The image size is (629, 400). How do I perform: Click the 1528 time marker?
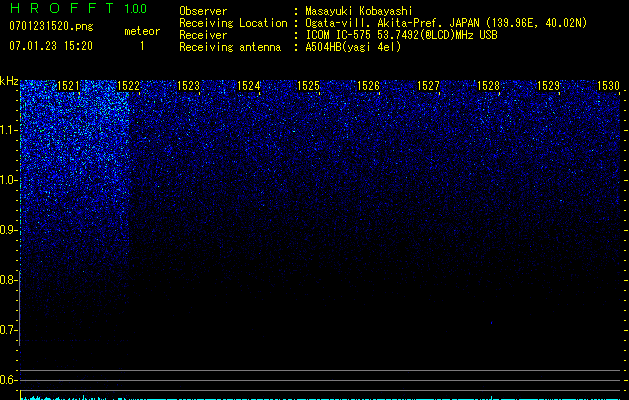488,86
